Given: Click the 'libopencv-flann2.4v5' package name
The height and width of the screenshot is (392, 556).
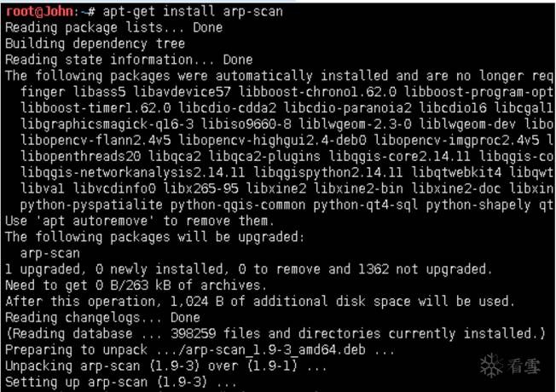Looking at the screenshot, I should point(94,141).
